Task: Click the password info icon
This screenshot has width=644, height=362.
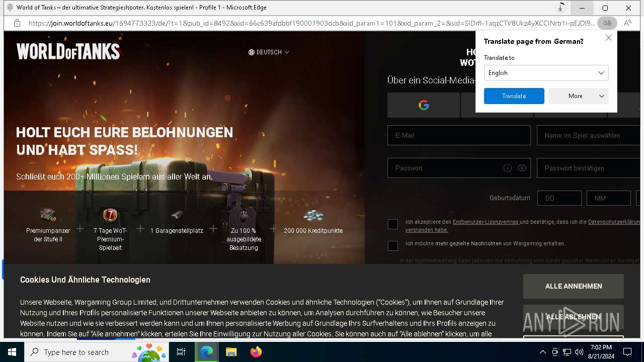Action: 507,168
